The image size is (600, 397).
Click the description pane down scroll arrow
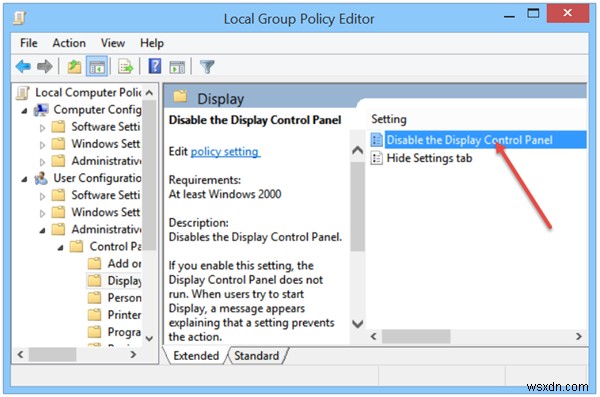pyautogui.click(x=357, y=324)
